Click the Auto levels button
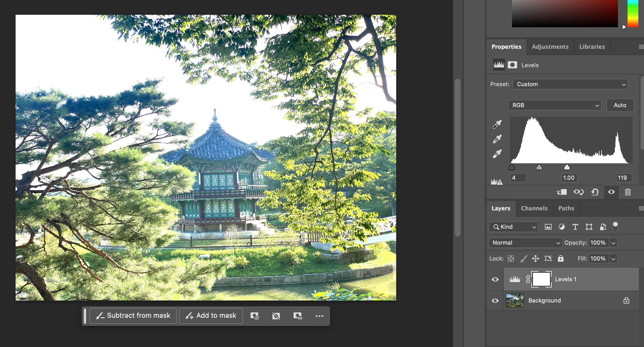The image size is (644, 347). [x=620, y=105]
